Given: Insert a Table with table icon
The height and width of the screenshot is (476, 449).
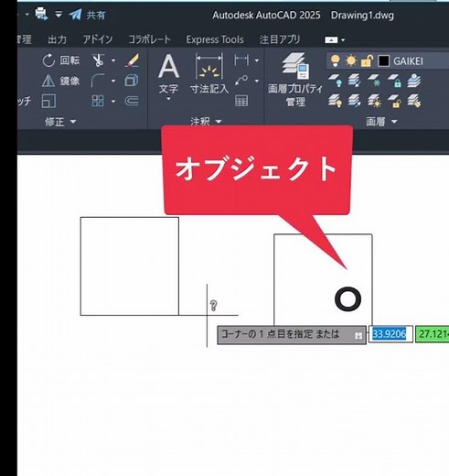Looking at the screenshot, I should (x=241, y=101).
